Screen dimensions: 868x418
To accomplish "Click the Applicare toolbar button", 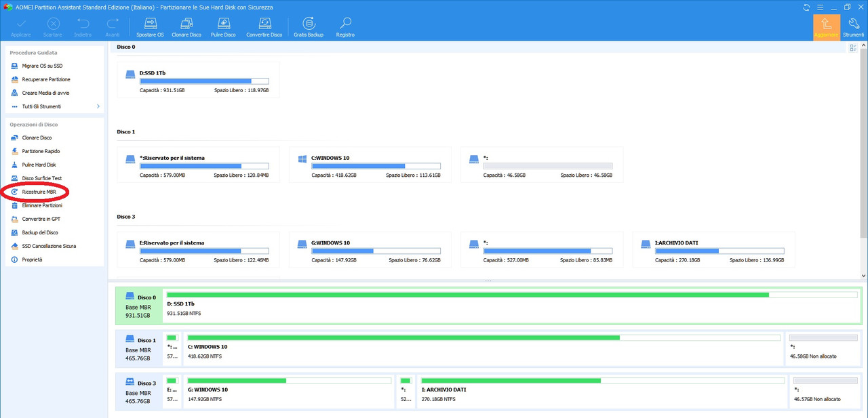I will (20, 27).
